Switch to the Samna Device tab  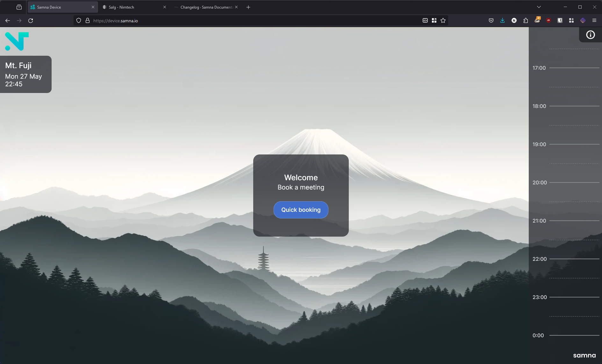(63, 7)
